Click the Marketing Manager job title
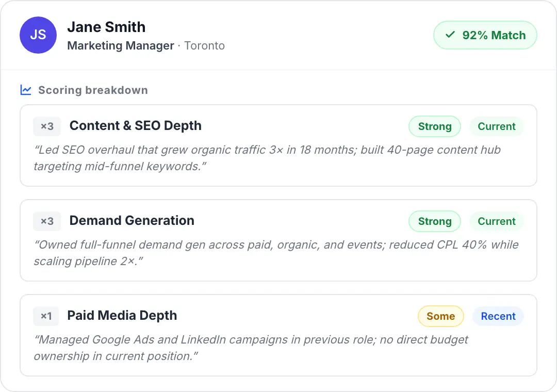 point(120,45)
